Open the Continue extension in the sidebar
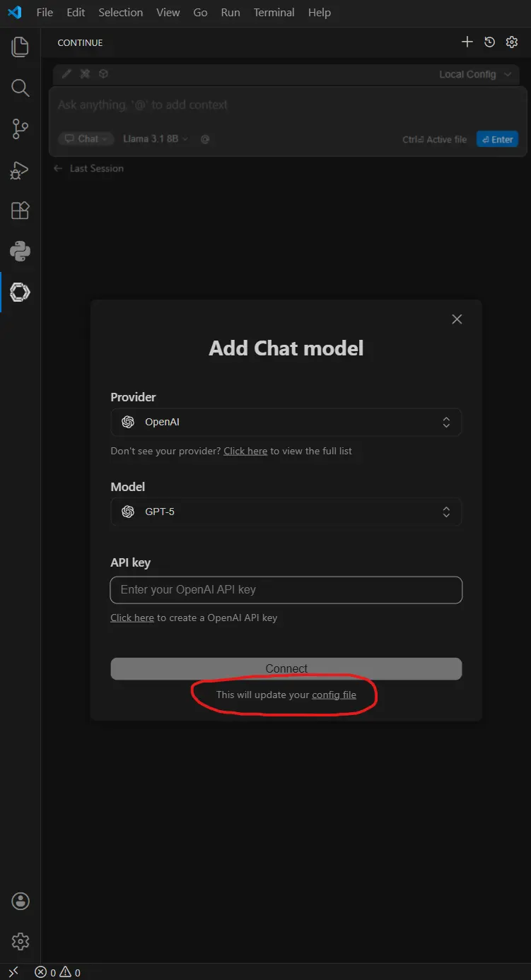The width and height of the screenshot is (531, 980). [x=20, y=292]
